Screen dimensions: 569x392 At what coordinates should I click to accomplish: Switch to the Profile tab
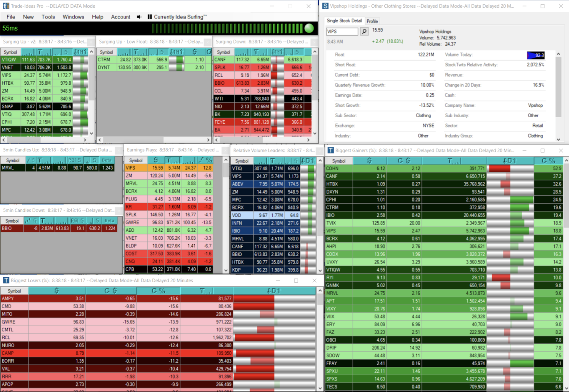pyautogui.click(x=372, y=21)
